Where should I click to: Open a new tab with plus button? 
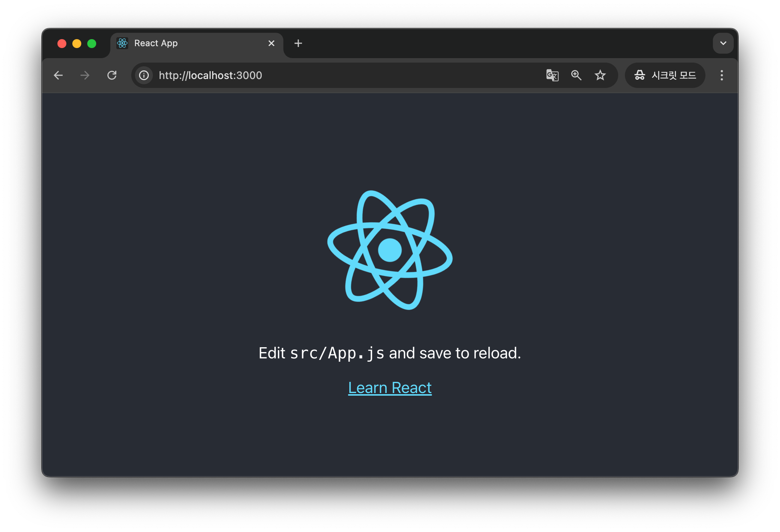coord(298,43)
